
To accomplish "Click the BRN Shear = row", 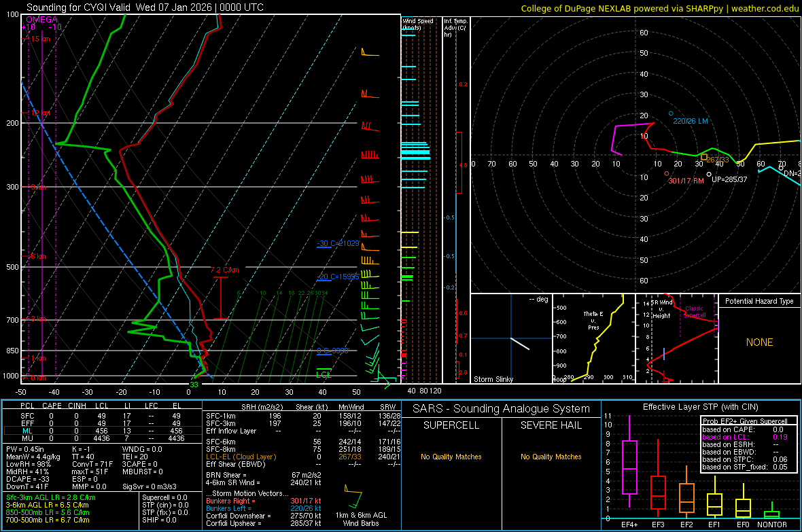I will tap(264, 475).
